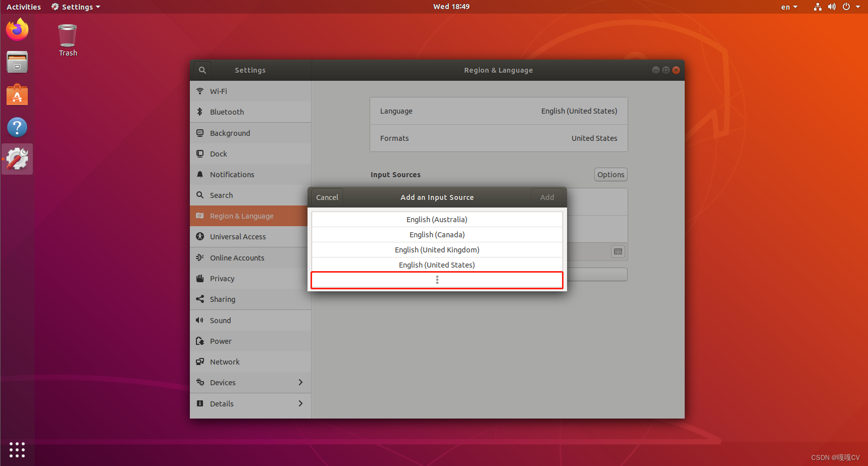This screenshot has width=868, height=466.
Task: Click the Universal Access icon
Action: pos(200,236)
